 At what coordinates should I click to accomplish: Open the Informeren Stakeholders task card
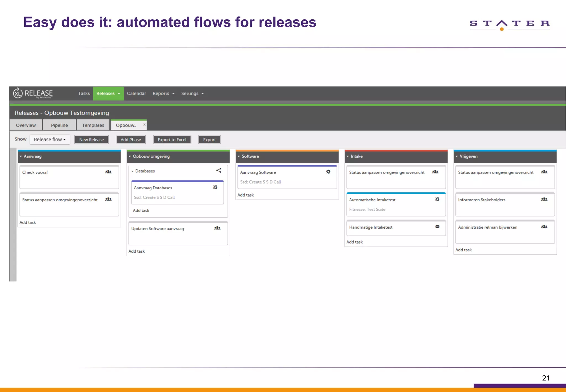tap(505, 204)
